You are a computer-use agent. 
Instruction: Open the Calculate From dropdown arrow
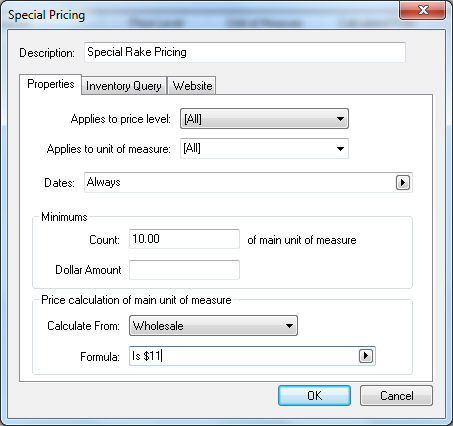coord(289,326)
